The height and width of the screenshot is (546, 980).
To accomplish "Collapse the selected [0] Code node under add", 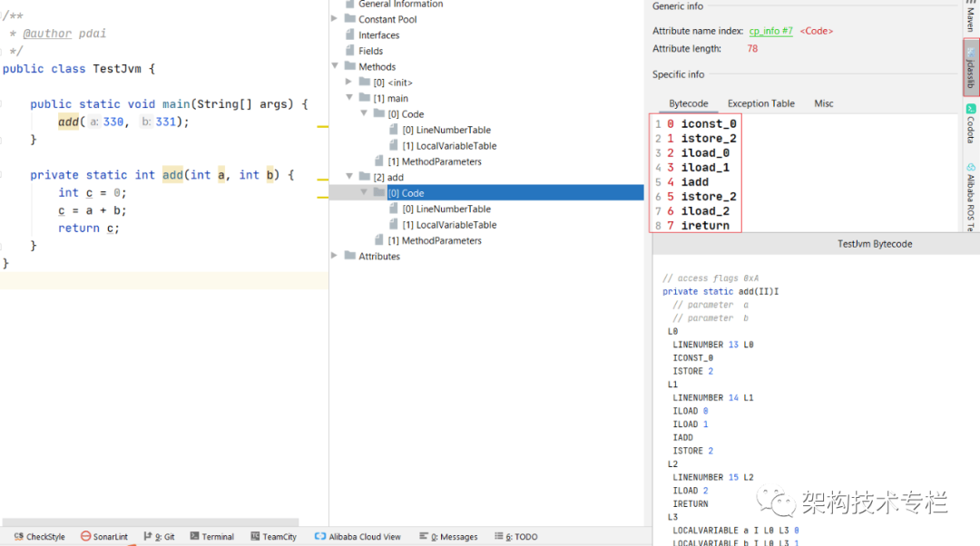I will click(364, 192).
